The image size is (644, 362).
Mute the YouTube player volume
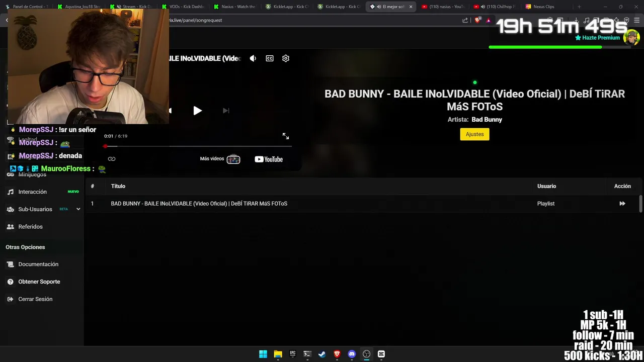tap(253, 58)
